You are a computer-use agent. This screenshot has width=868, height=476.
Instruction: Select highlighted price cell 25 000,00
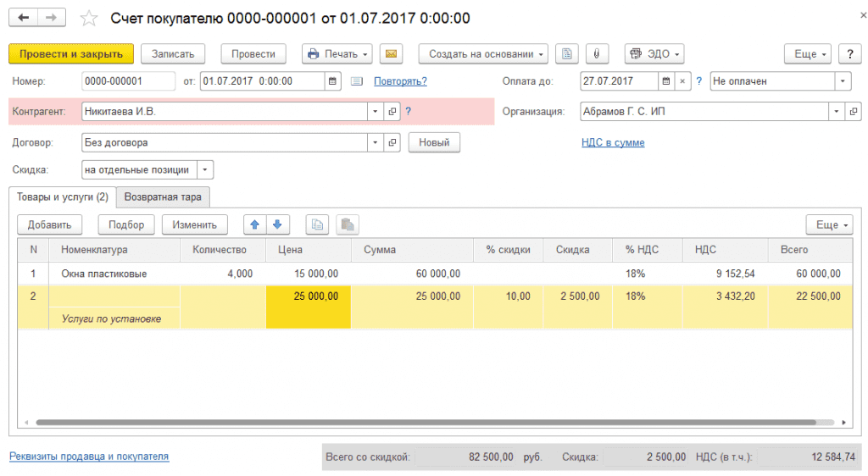click(309, 307)
